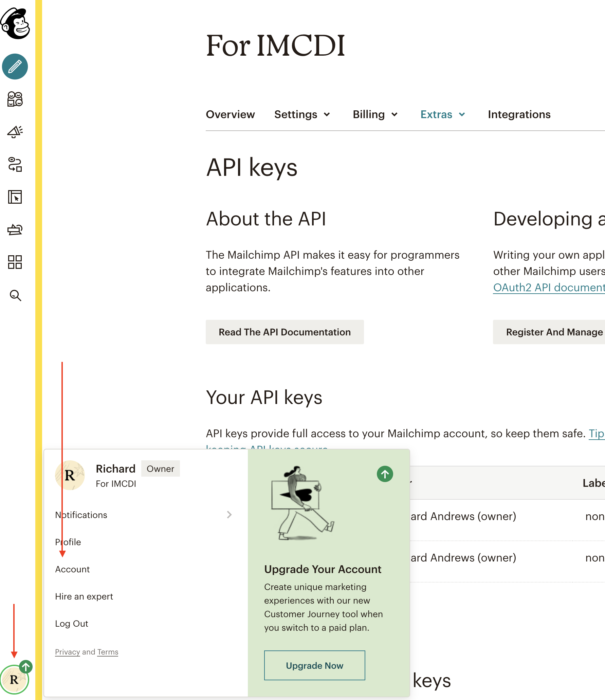Open the Audience sidebar icon
The image size is (605, 700).
pyautogui.click(x=15, y=99)
